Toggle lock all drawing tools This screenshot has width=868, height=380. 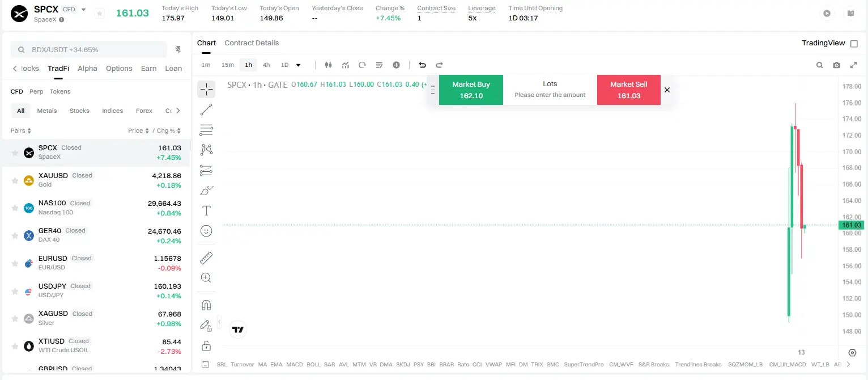pyautogui.click(x=206, y=345)
